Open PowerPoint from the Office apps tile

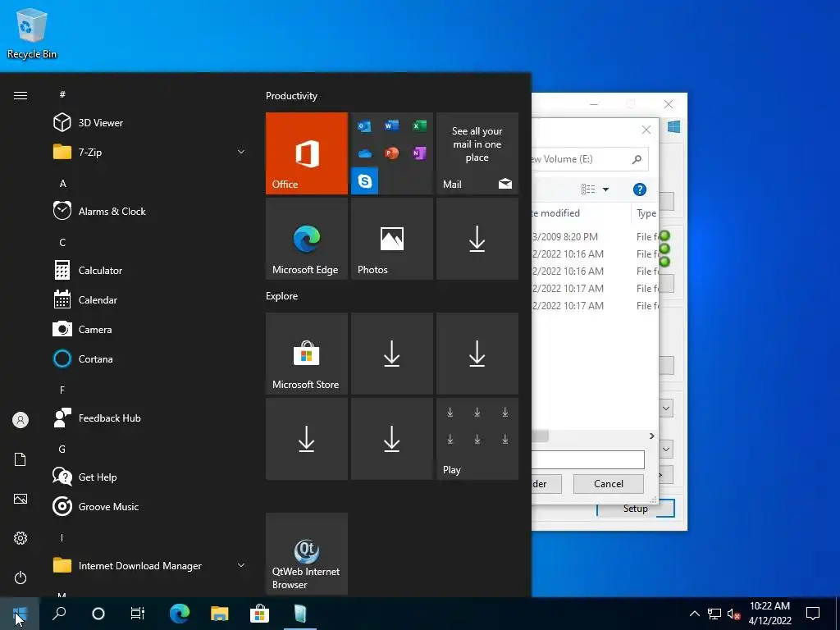click(x=391, y=153)
